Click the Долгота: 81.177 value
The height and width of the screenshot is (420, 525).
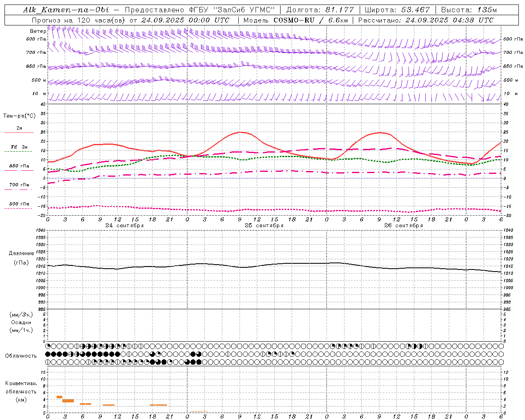point(320,10)
